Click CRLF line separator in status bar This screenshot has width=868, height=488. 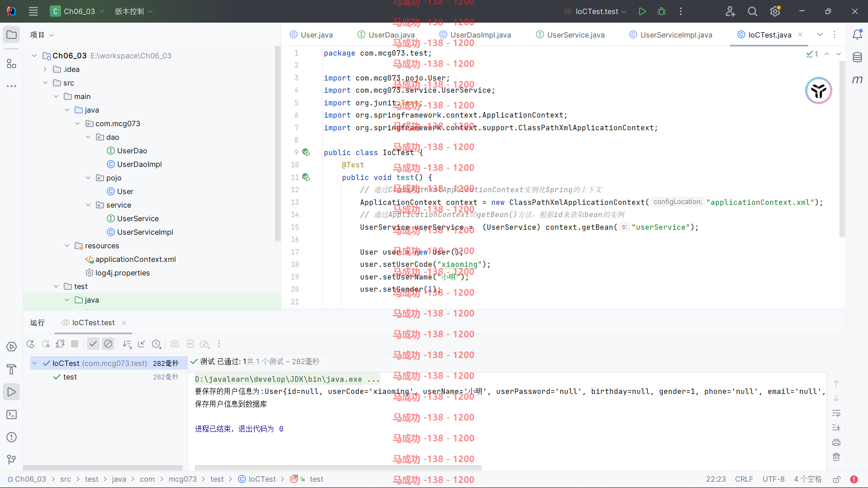744,479
